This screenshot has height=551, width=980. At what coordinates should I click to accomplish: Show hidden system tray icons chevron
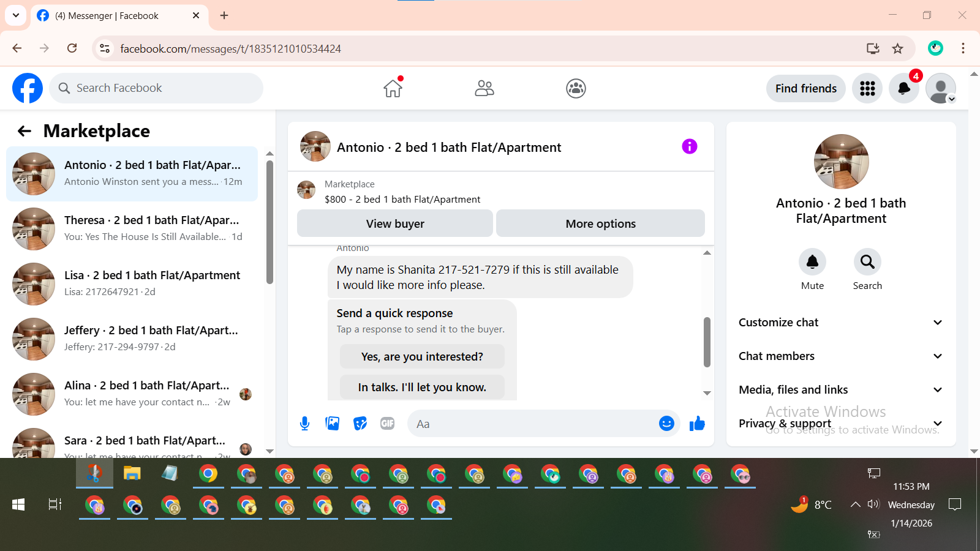(855, 504)
